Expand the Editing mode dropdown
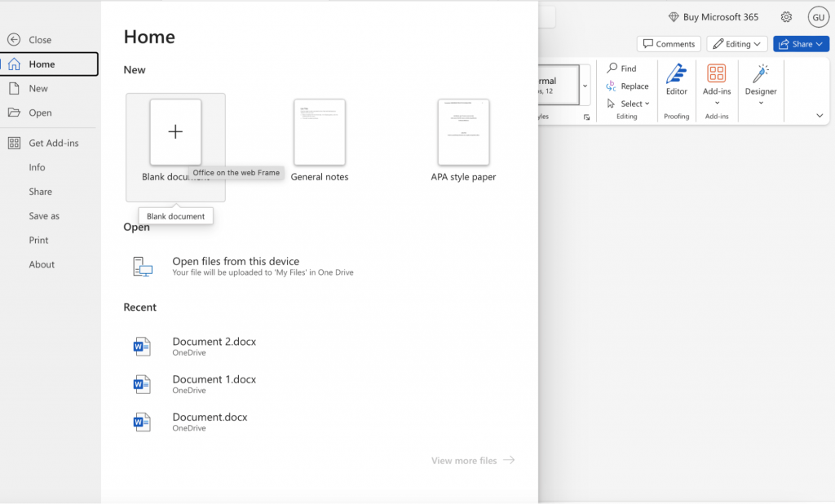This screenshot has width=835, height=504. pos(737,44)
